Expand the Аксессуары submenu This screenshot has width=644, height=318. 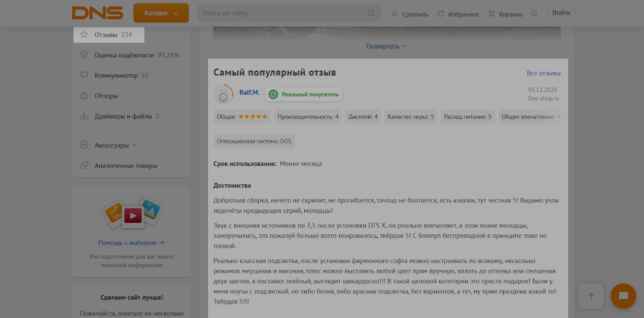[x=112, y=145]
